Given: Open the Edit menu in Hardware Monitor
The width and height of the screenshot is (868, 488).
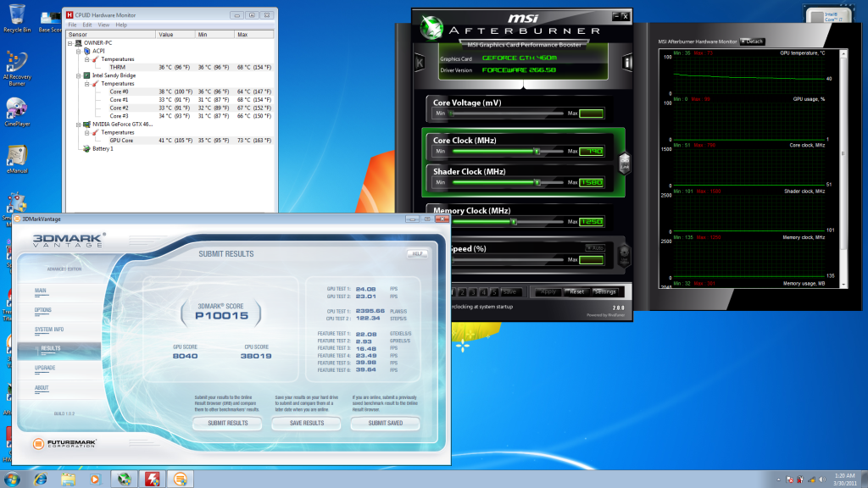Looking at the screenshot, I should click(x=87, y=25).
